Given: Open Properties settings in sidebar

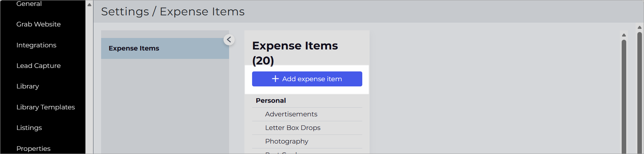Looking at the screenshot, I should click(33, 148).
